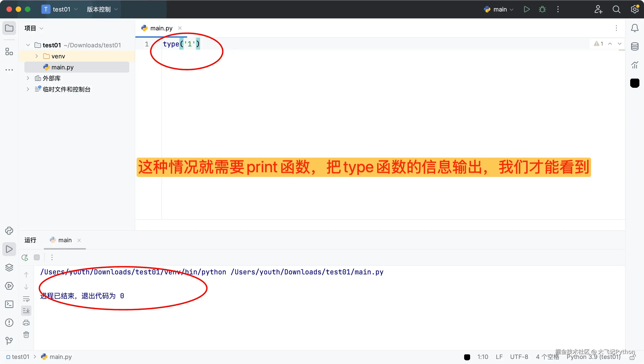Open the Python Console tool window
This screenshot has height=364, width=644.
(9, 230)
